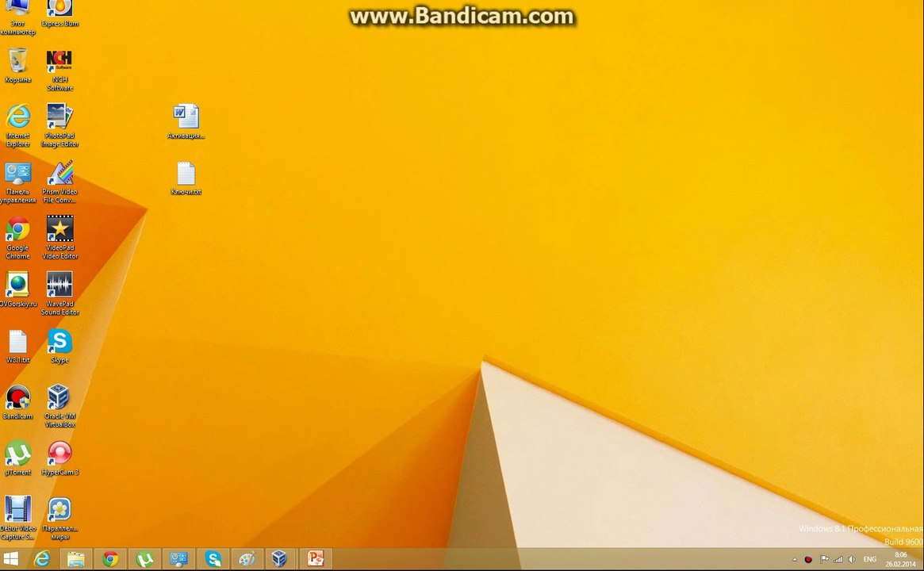Select the Bandicam desktop shortcut

(17, 402)
